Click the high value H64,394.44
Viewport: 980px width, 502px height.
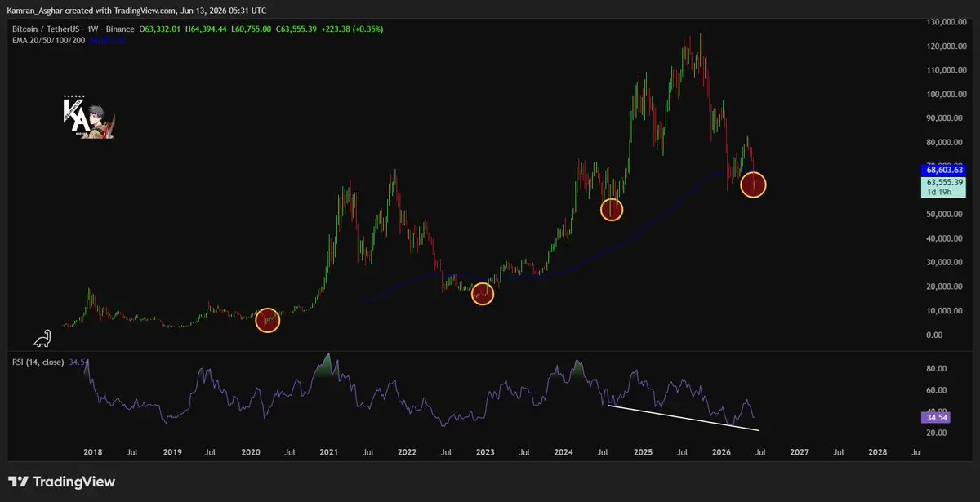point(208,29)
